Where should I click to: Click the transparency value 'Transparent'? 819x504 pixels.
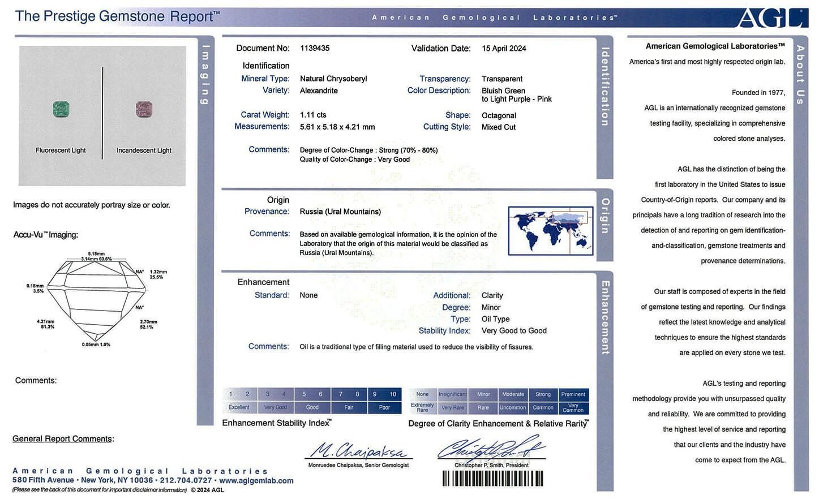click(x=502, y=79)
